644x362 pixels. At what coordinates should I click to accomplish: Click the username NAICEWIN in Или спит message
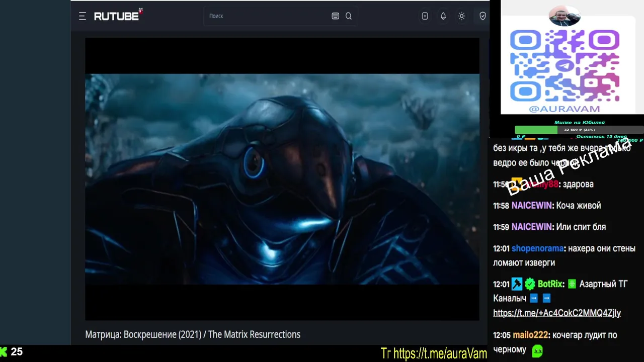coord(531,227)
